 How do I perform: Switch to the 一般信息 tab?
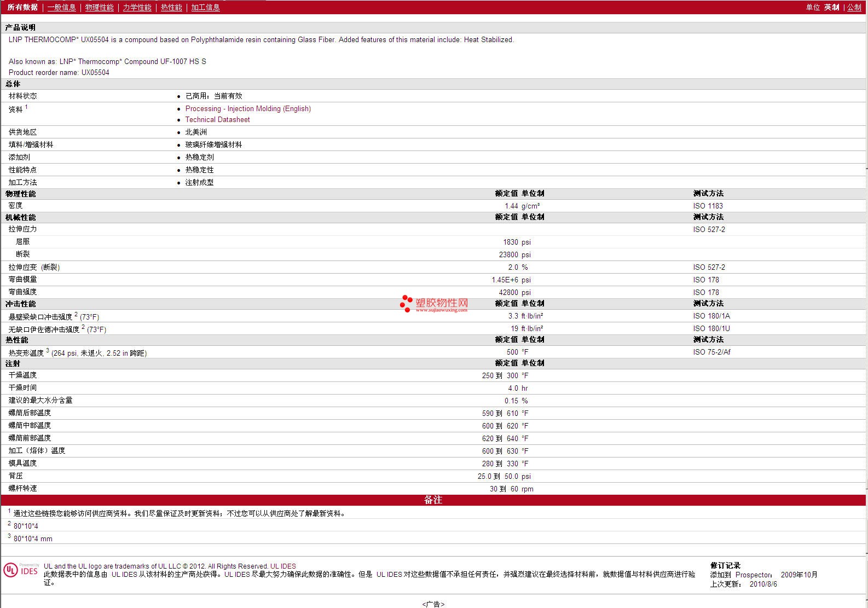pos(61,7)
